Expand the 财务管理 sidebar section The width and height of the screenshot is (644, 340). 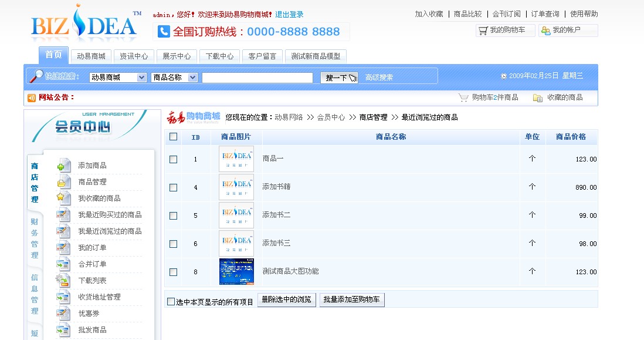tap(35, 238)
